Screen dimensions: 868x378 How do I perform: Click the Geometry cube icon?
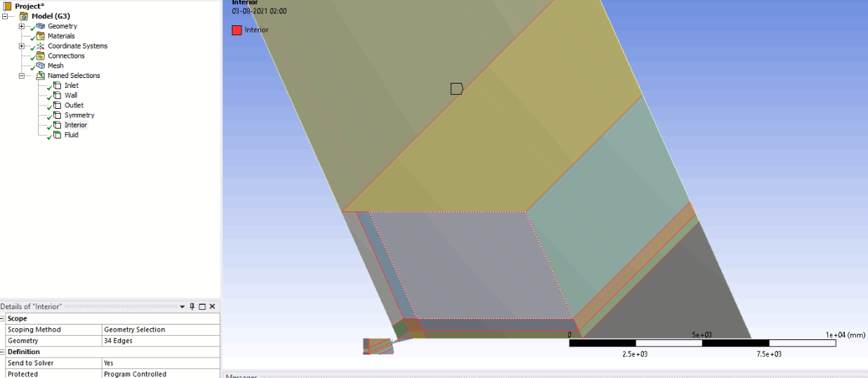pyautogui.click(x=41, y=26)
